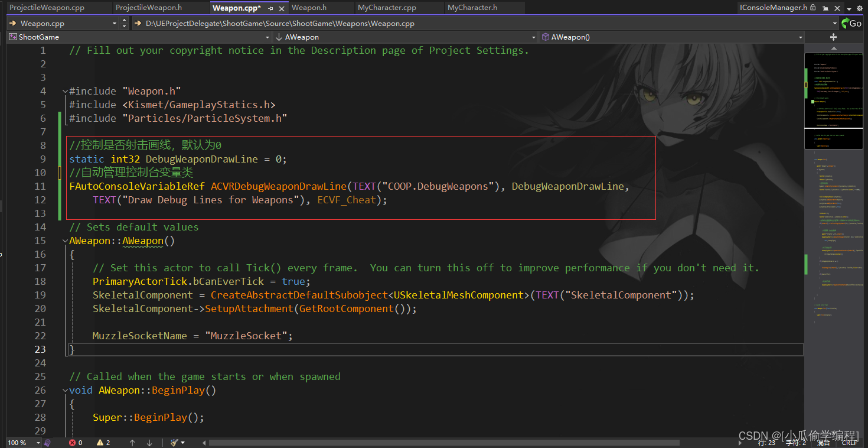Click the ECVF_Cheat flag in code

[347, 200]
